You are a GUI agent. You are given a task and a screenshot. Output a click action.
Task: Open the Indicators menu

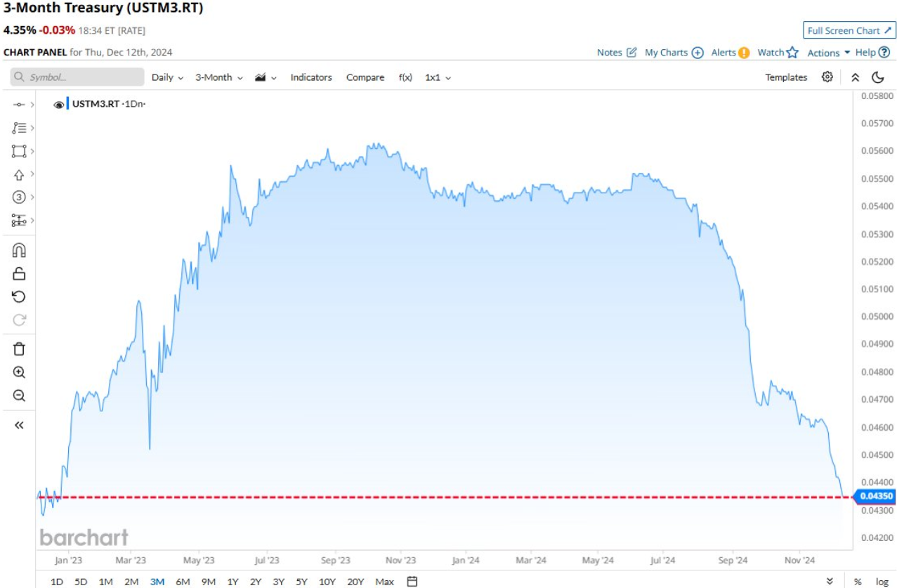tap(311, 77)
